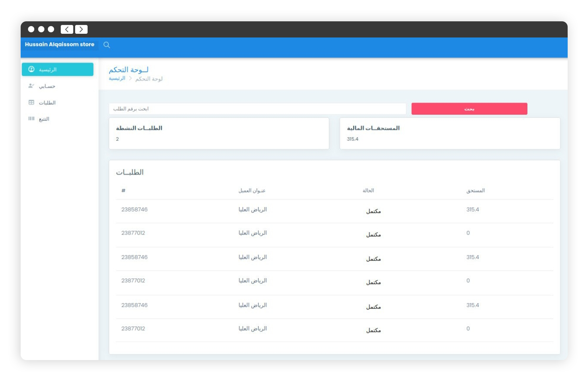Click the المستحق column header

coord(475,190)
